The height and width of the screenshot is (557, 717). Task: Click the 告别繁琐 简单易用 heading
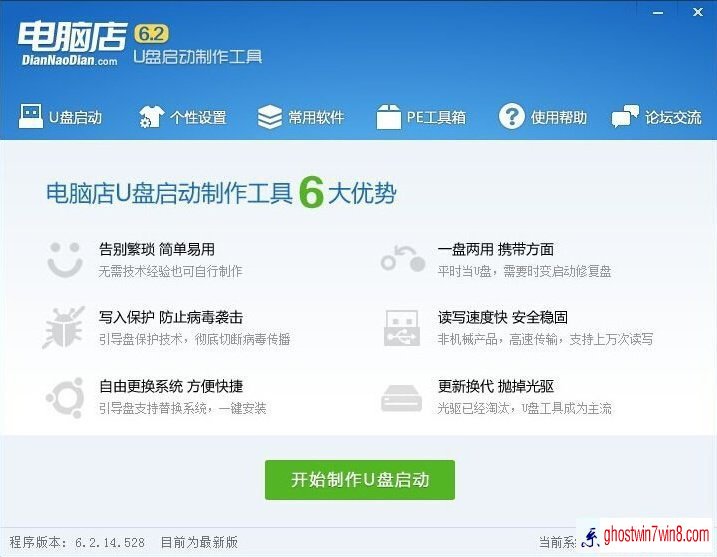157,249
